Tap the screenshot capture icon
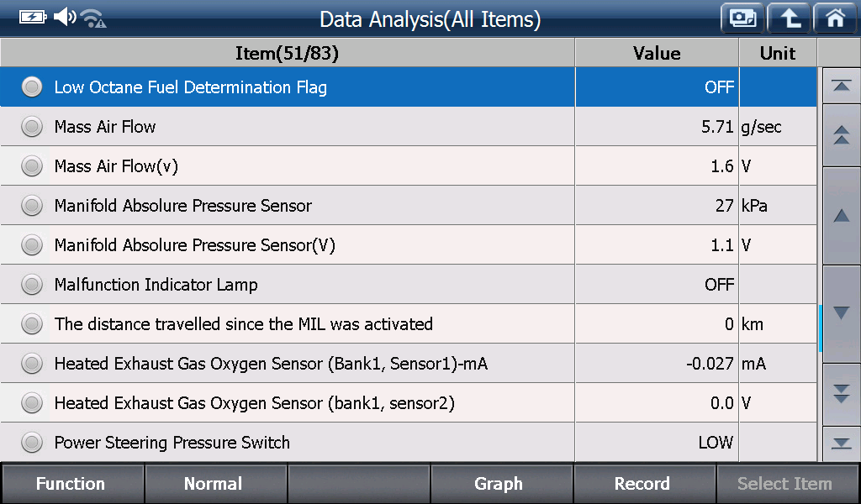The height and width of the screenshot is (504, 861). pyautogui.click(x=742, y=18)
